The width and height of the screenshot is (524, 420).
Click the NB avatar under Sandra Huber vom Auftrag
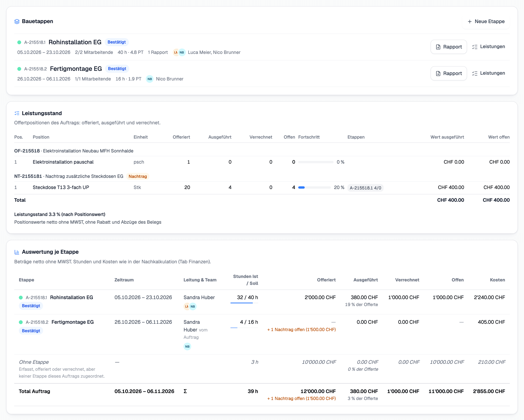[187, 346]
